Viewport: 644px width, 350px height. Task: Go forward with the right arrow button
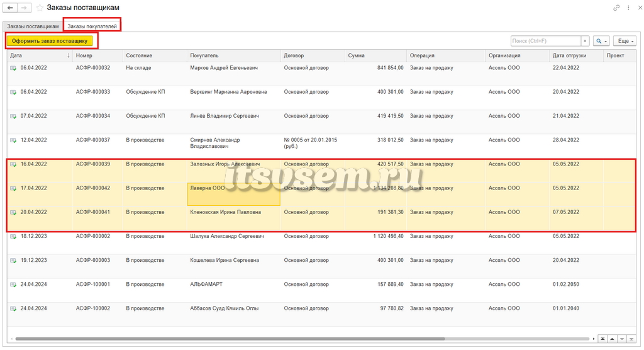[x=25, y=8]
